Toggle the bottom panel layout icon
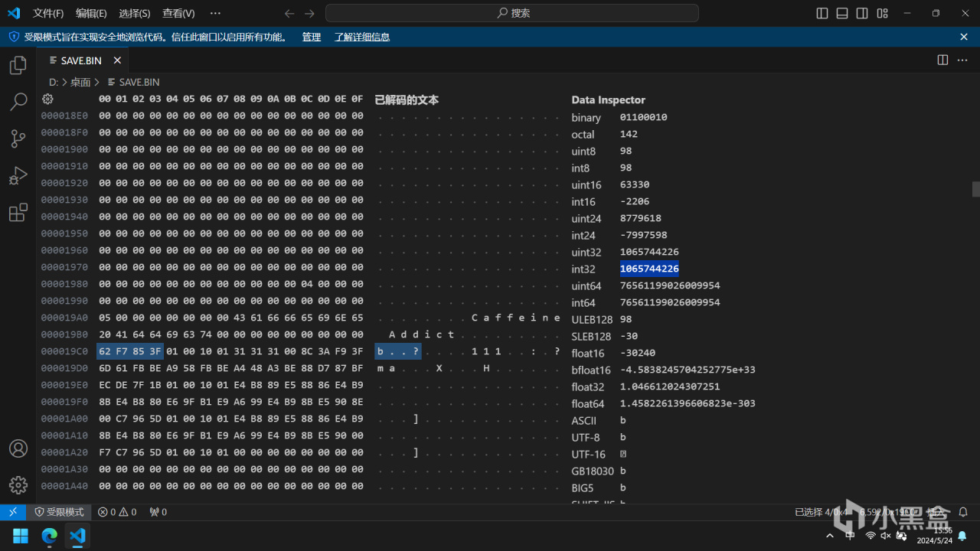The height and width of the screenshot is (551, 980). click(842, 13)
